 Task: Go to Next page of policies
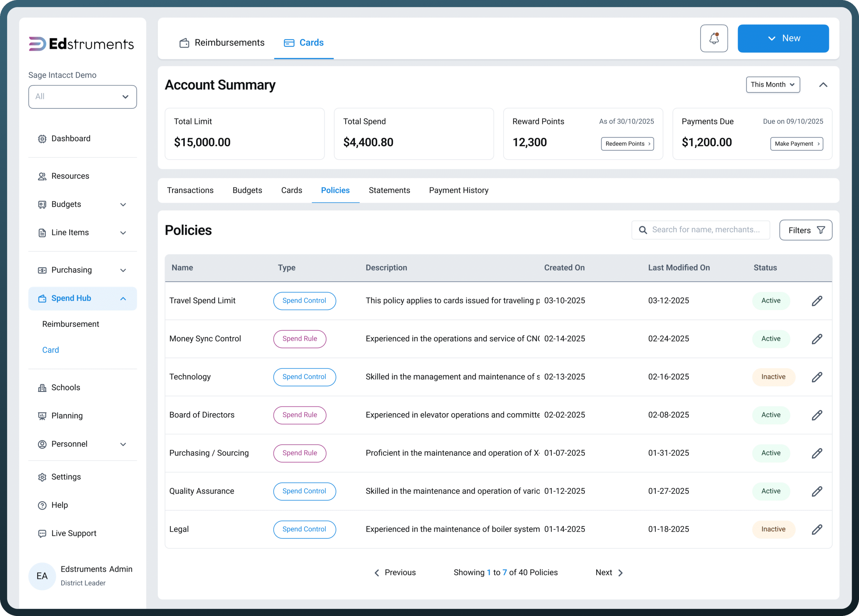pyautogui.click(x=609, y=572)
